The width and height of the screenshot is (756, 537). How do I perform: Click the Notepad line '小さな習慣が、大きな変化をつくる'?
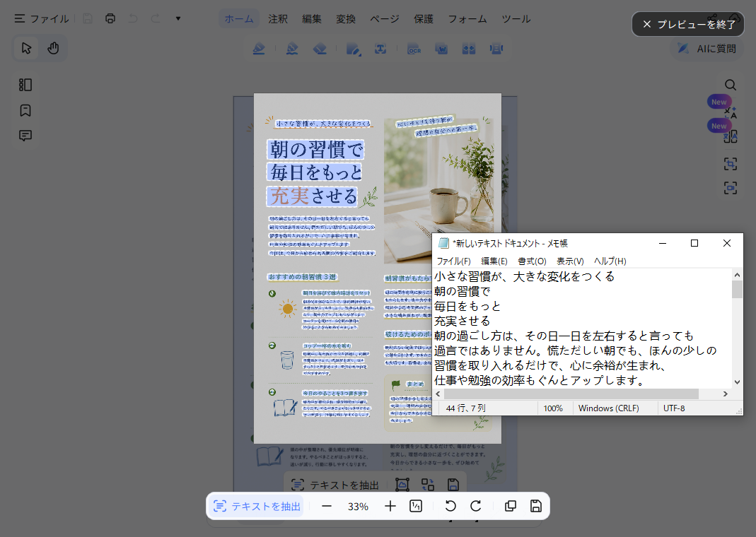point(524,276)
